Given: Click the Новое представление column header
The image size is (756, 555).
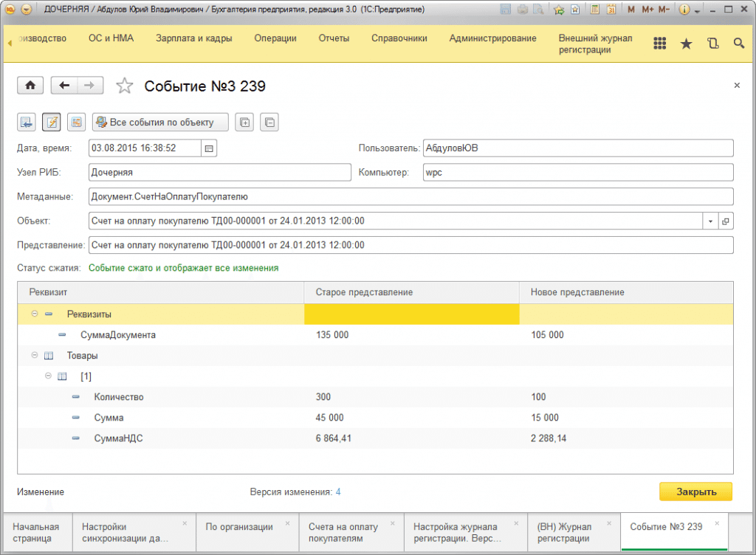Looking at the screenshot, I should pos(626,292).
